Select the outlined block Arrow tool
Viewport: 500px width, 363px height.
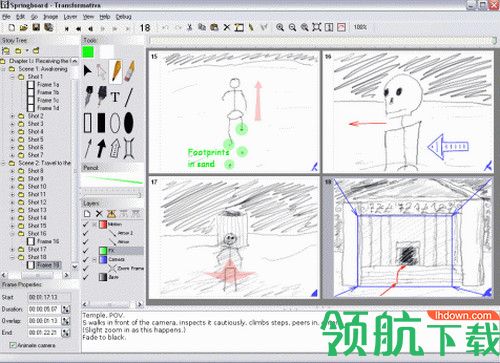click(115, 148)
